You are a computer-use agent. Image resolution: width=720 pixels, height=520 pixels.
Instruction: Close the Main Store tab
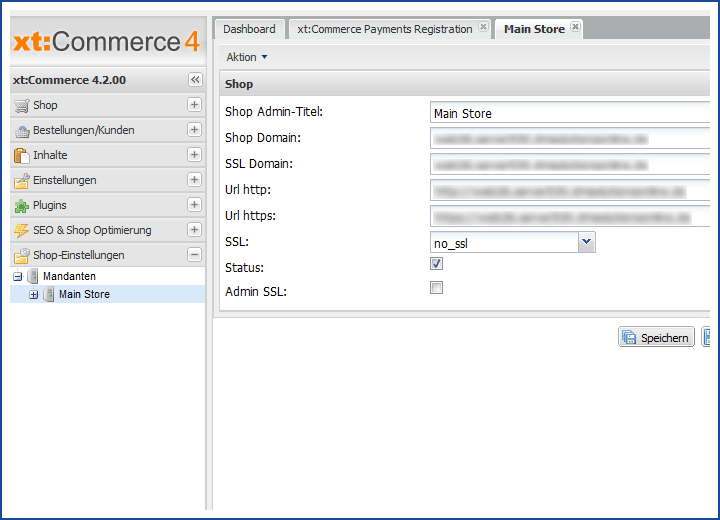[x=575, y=27]
